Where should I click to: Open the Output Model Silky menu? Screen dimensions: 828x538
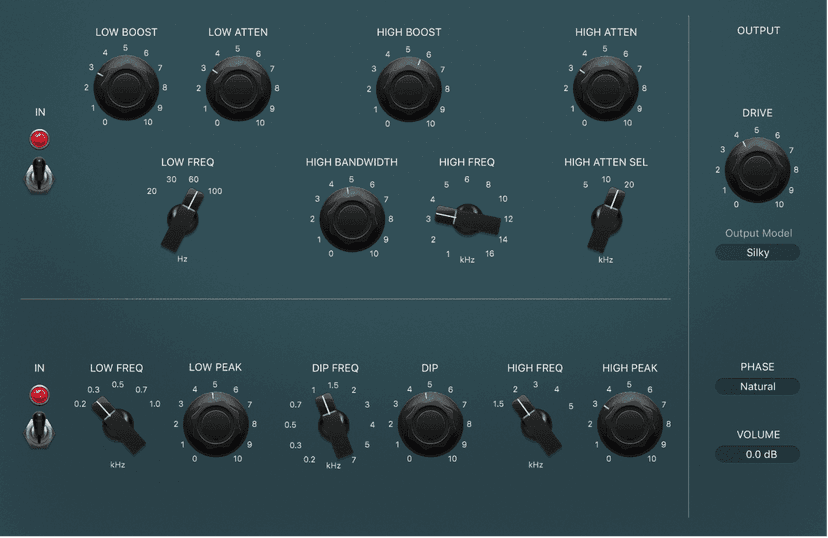click(757, 252)
